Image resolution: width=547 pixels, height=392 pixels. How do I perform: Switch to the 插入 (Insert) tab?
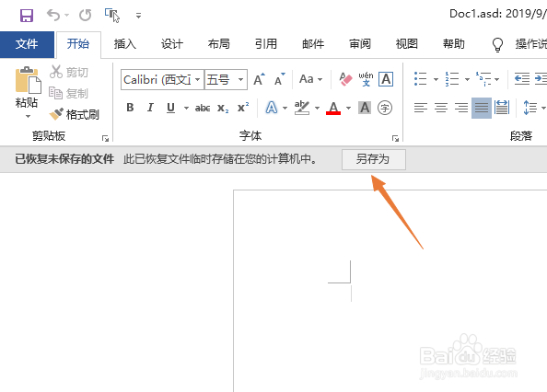click(x=125, y=44)
